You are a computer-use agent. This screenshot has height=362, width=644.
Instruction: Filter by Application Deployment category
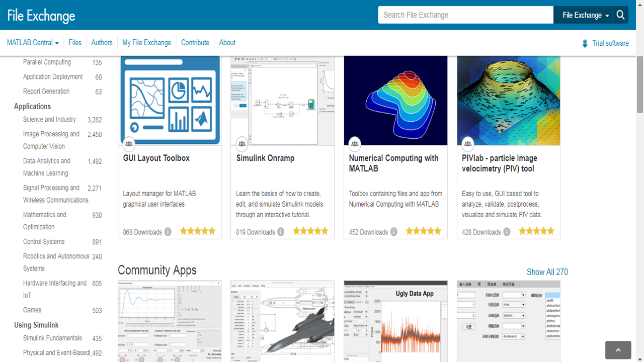pos(53,77)
